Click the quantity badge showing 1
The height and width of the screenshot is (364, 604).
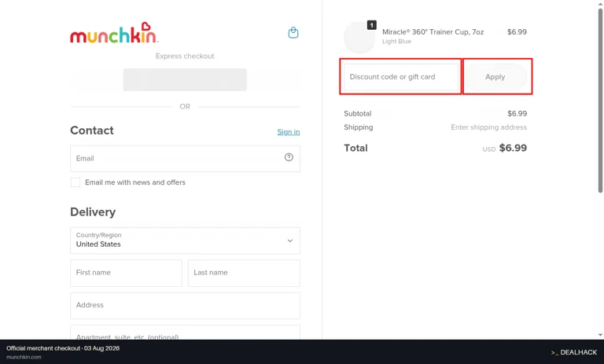[x=371, y=25]
